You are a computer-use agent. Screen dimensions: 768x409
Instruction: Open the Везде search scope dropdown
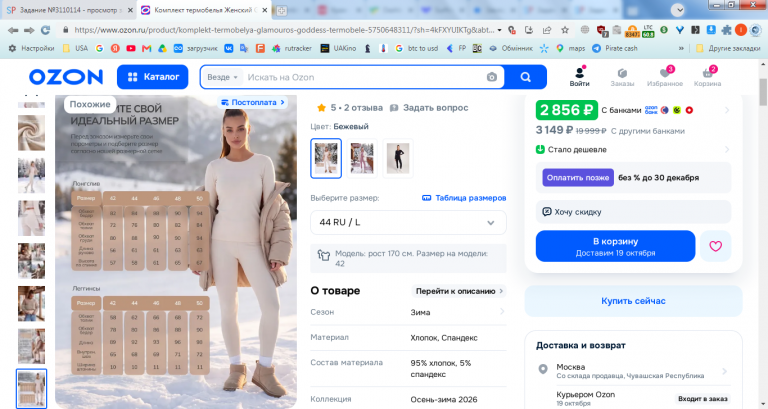tap(222, 77)
